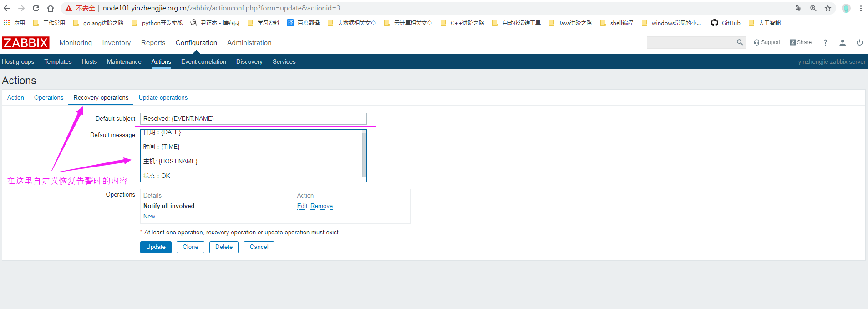Select the Actions submenu item
Screen dimensions: 868x309
point(161,62)
